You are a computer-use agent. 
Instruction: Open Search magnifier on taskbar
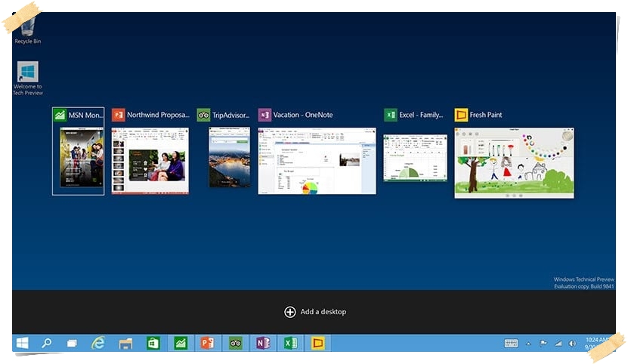(47, 343)
